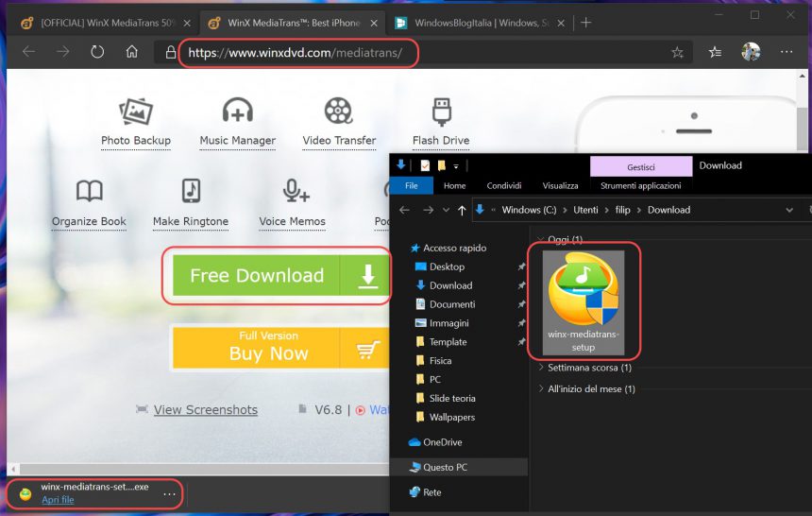The width and height of the screenshot is (812, 516).
Task: Open the browser settings and more menu
Action: pyautogui.click(x=787, y=52)
